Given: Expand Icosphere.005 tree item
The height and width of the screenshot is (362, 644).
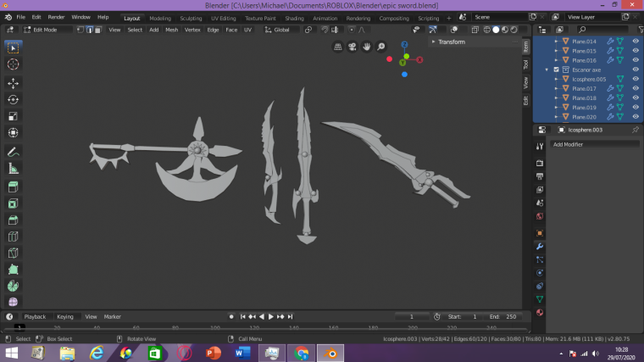Looking at the screenshot, I should (x=556, y=79).
